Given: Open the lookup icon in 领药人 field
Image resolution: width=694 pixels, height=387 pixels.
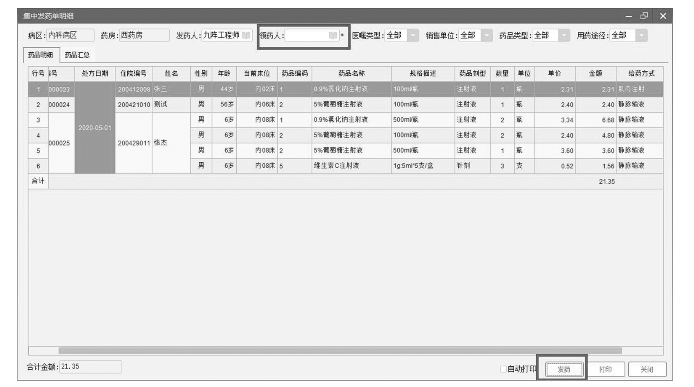Looking at the screenshot, I should [x=333, y=35].
